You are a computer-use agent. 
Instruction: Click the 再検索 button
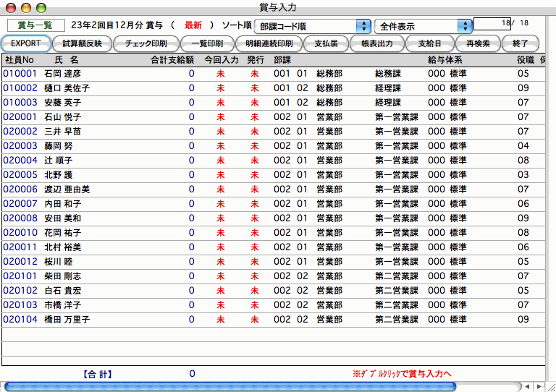click(x=478, y=43)
